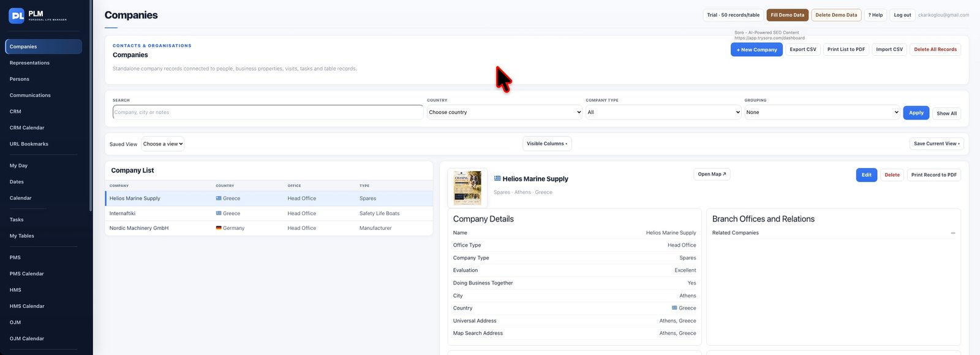The image size is (980, 355).
Task: Click the Company column header
Action: tap(119, 186)
